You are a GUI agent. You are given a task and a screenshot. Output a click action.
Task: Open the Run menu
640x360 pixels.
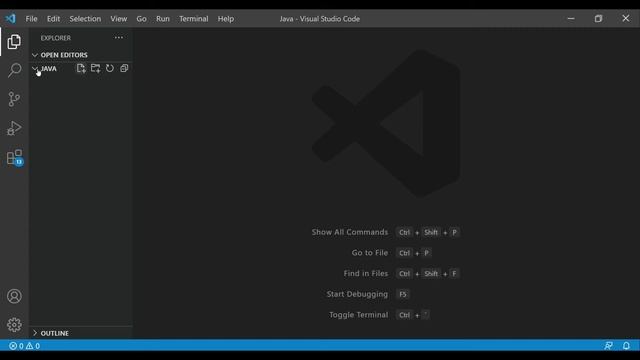coord(163,19)
